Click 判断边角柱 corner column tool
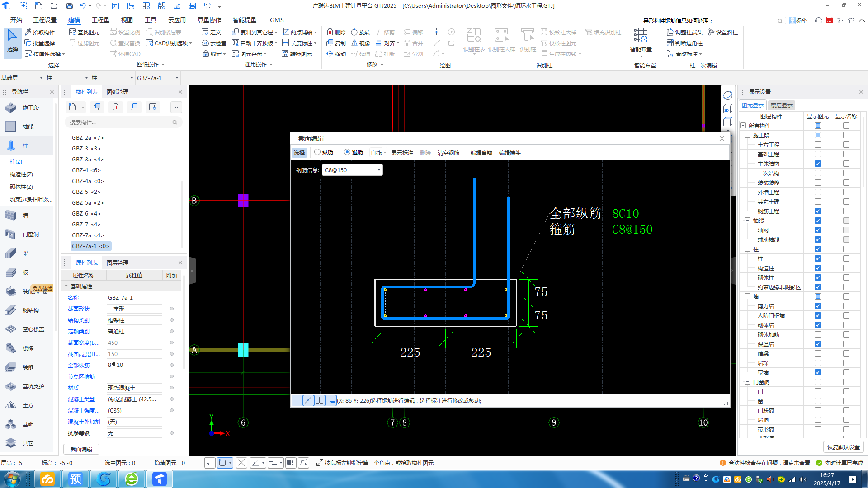 684,43
